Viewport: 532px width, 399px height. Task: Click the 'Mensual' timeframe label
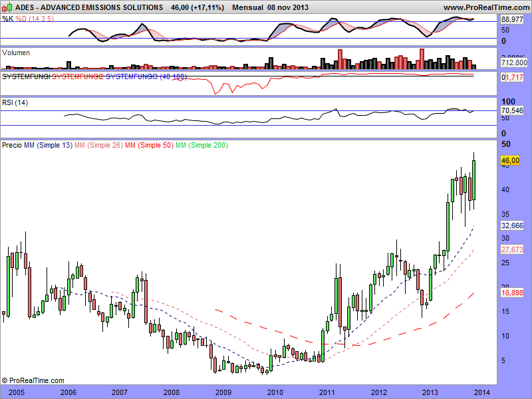point(247,7)
